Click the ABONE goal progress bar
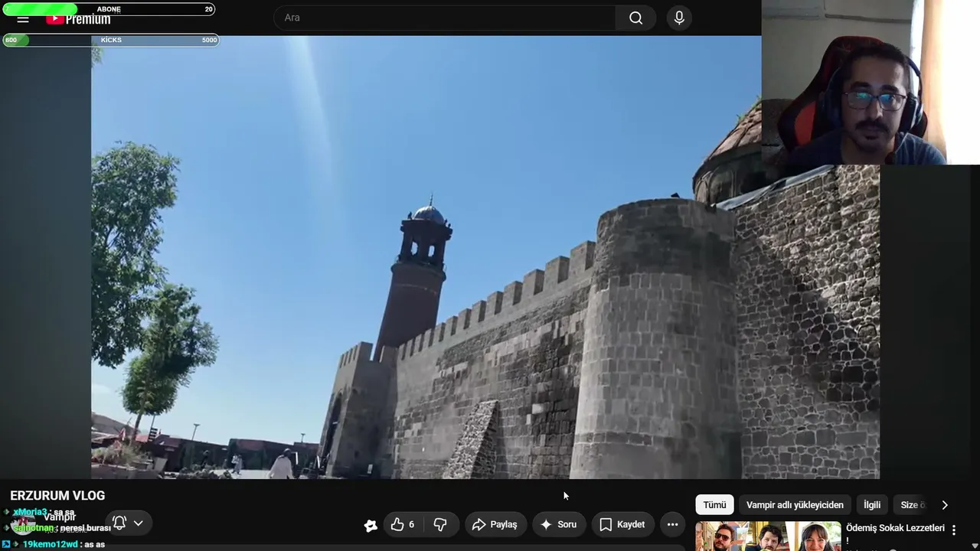Screen dimensions: 980x551 (x=109, y=9)
